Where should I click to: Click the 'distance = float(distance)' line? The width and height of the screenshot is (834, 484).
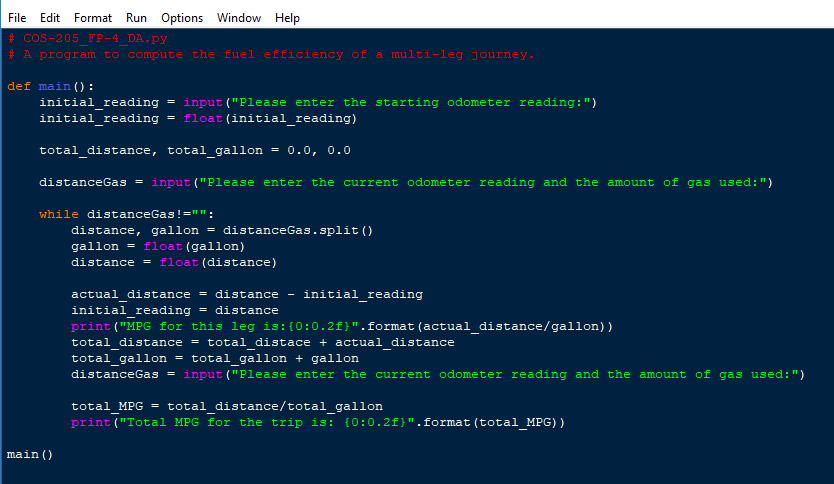tap(174, 262)
